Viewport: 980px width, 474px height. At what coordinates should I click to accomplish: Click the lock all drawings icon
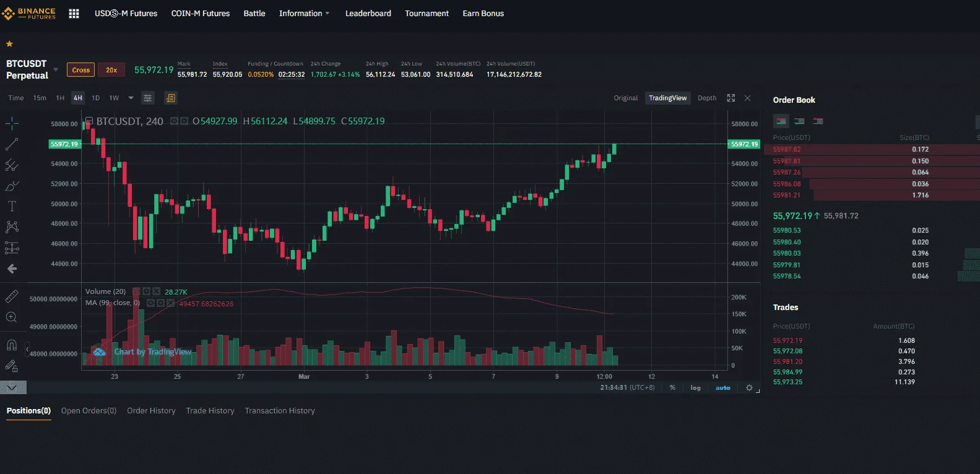point(12,366)
